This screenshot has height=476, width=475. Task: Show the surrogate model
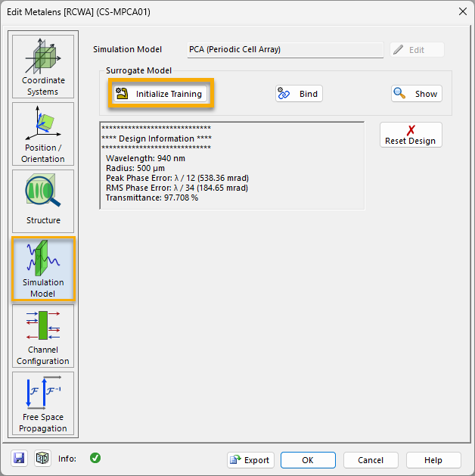point(417,94)
